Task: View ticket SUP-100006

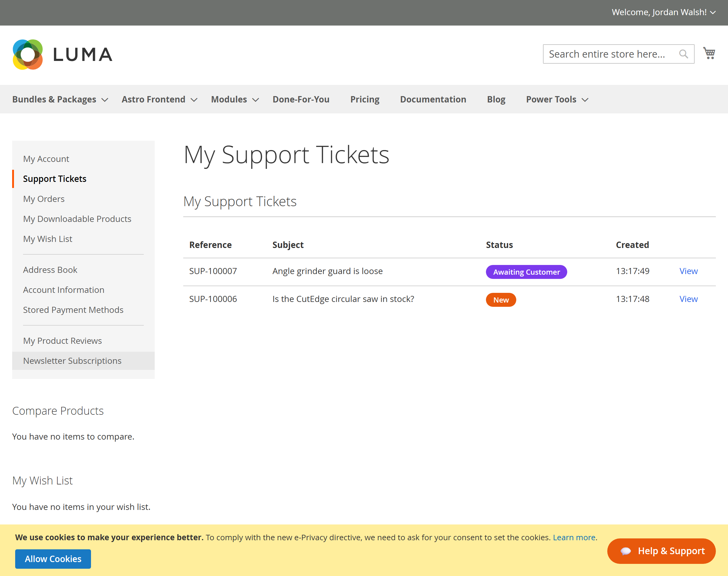Action: pyautogui.click(x=688, y=299)
